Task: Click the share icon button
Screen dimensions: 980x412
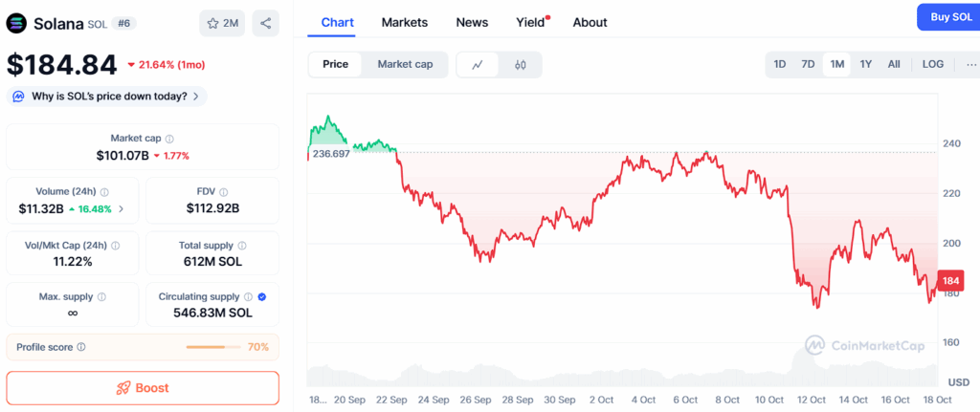Action: (265, 23)
